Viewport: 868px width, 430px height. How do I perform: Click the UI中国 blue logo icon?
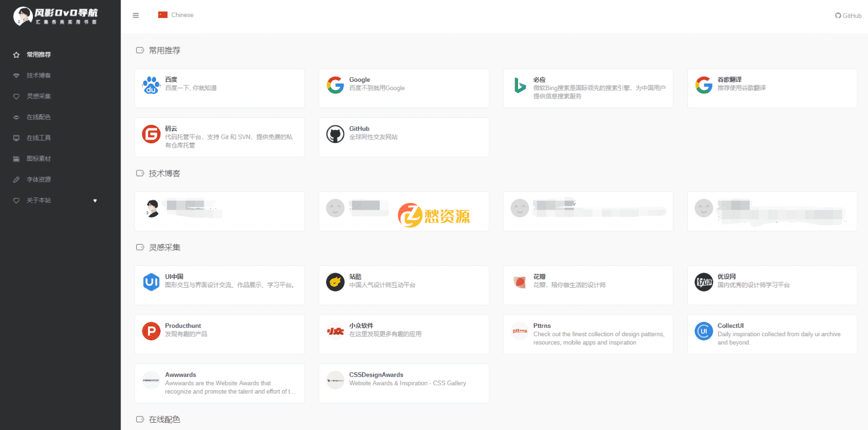151,282
